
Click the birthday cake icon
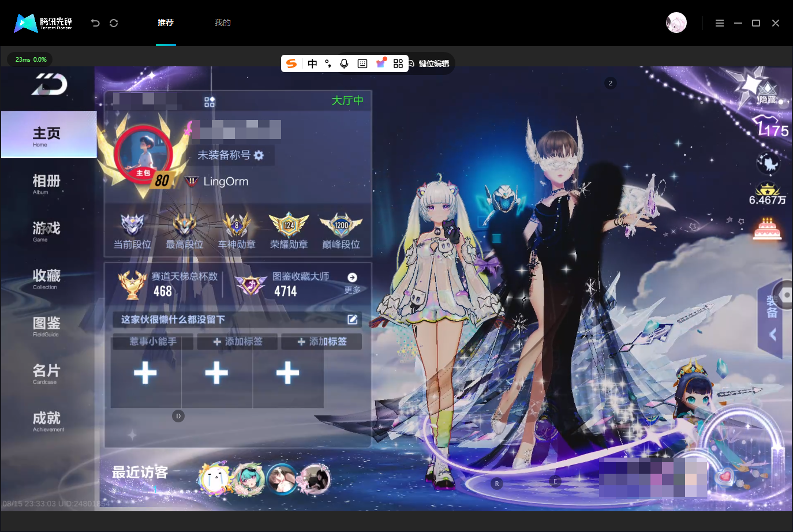768,229
